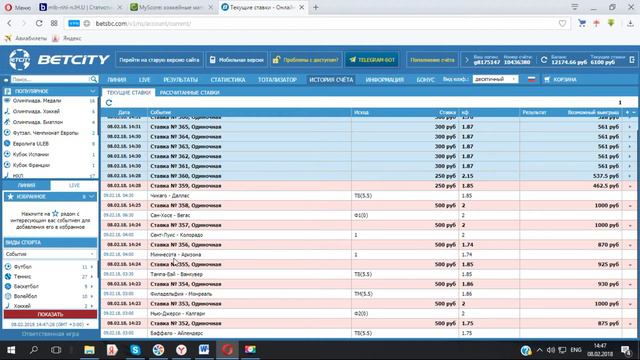Expand the Баскетбол sport arrow
Viewport: 640px width, 360px height.
(91, 286)
